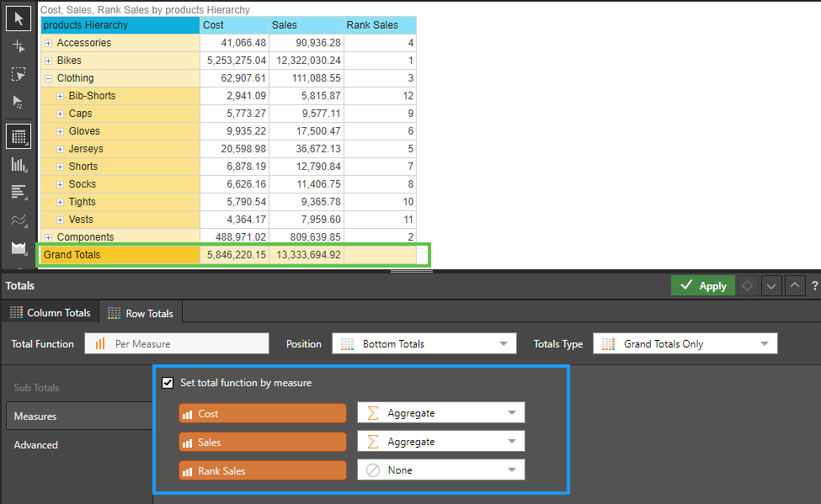Choose the dashed lasso selection tool

(x=19, y=74)
